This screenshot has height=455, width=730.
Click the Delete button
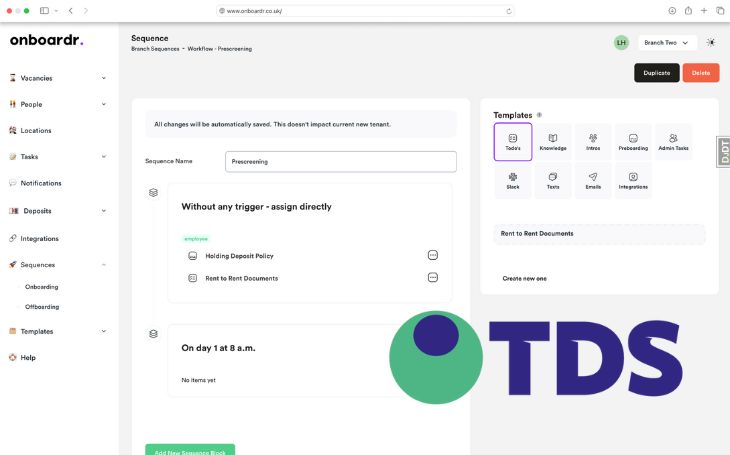(701, 73)
